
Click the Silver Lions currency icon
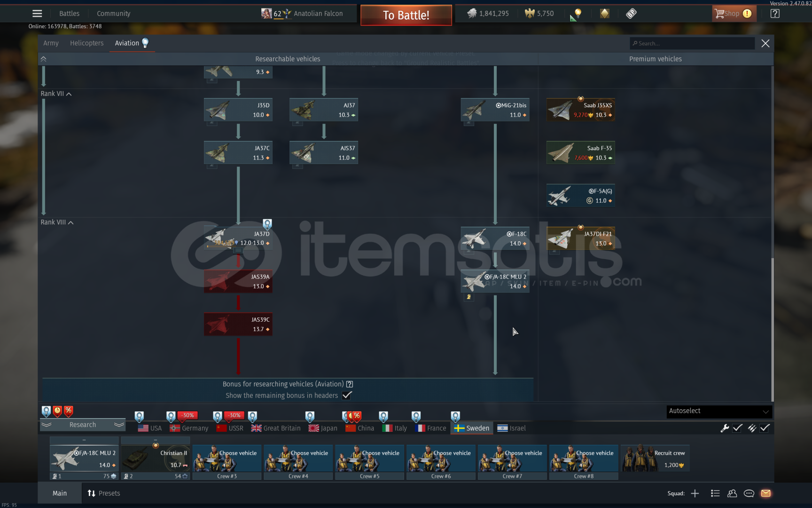pyautogui.click(x=472, y=13)
